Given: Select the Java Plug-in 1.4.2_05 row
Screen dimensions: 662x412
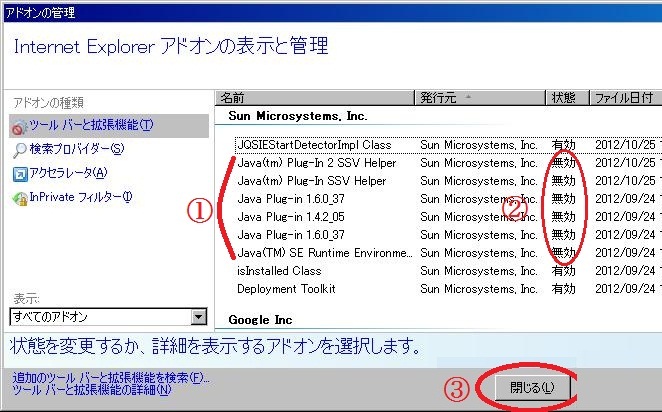Looking at the screenshot, I should (x=291, y=217).
